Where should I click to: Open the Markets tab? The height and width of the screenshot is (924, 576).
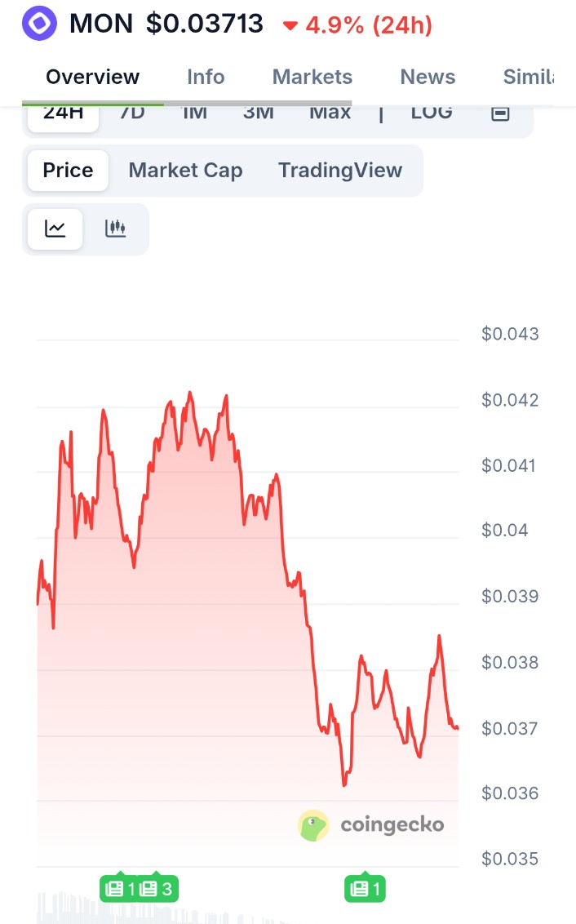coord(312,77)
